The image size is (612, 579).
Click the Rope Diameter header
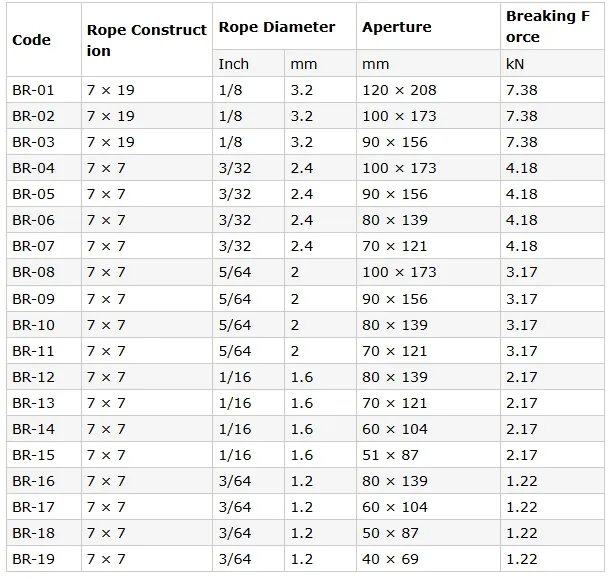(x=284, y=27)
